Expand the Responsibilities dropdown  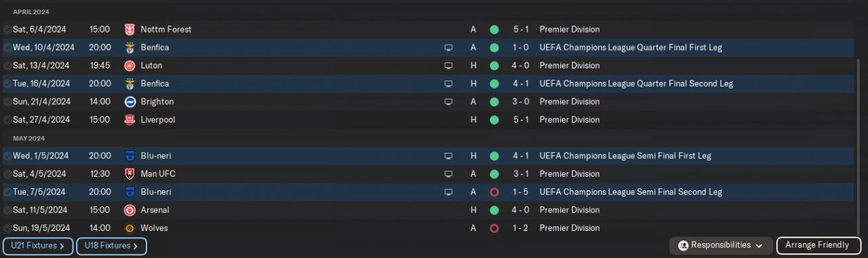[721, 245]
